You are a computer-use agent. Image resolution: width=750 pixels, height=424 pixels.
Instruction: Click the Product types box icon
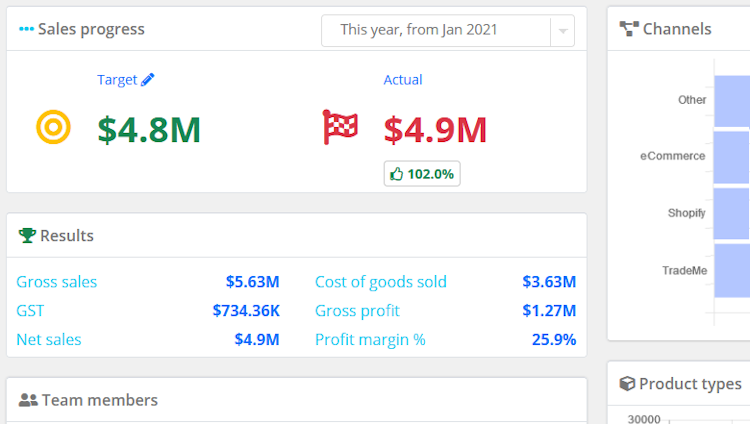click(627, 384)
